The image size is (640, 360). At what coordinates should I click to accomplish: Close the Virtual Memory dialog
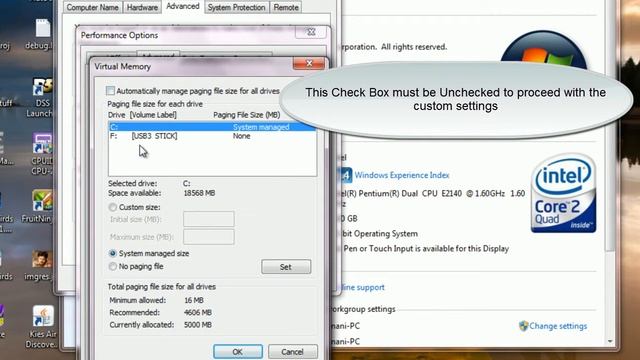point(309,63)
